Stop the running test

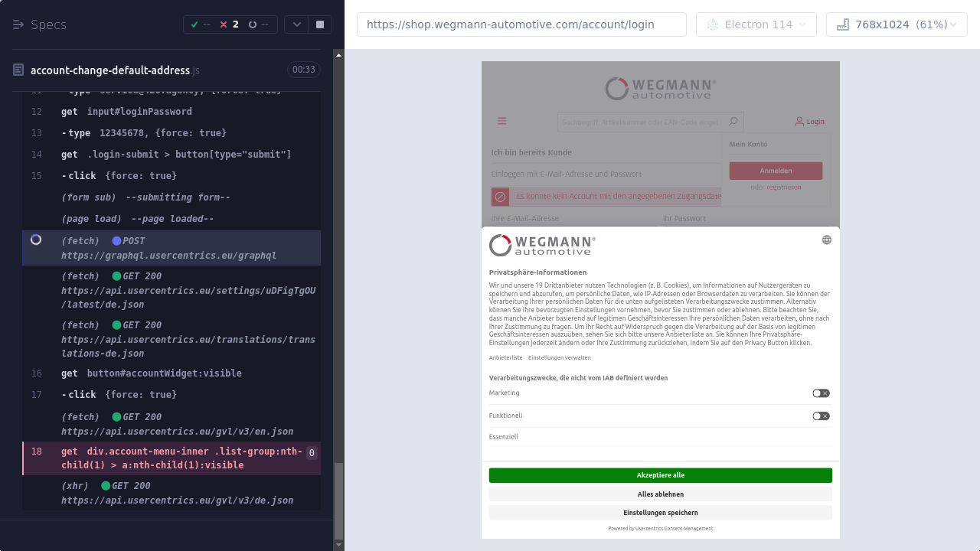[x=320, y=24]
